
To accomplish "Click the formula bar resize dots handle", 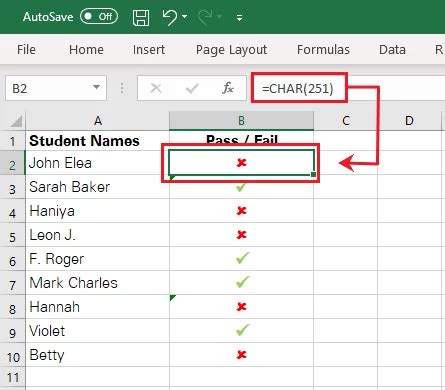I will click(x=122, y=88).
